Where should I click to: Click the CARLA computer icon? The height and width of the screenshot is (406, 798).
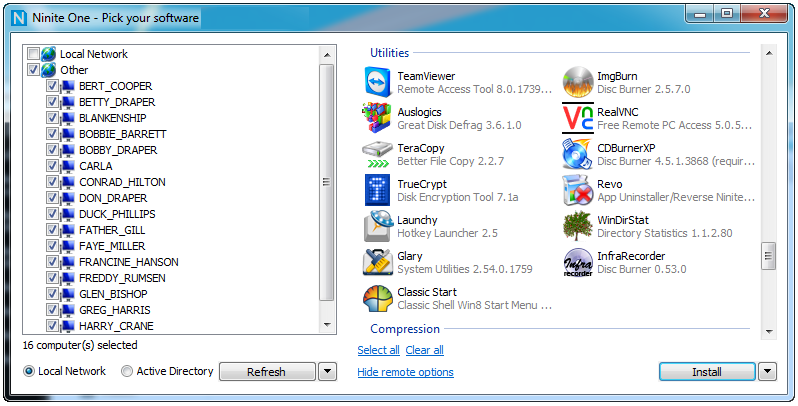67,166
